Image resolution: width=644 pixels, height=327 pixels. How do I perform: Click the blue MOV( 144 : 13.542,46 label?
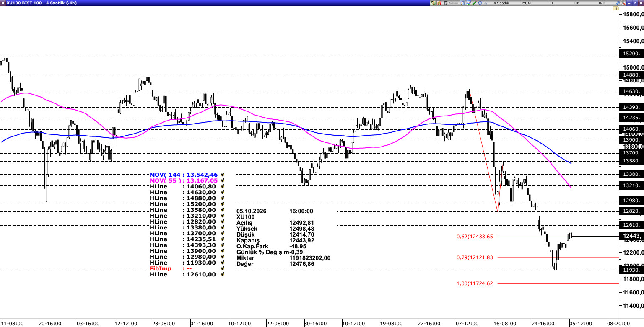pyautogui.click(x=184, y=175)
